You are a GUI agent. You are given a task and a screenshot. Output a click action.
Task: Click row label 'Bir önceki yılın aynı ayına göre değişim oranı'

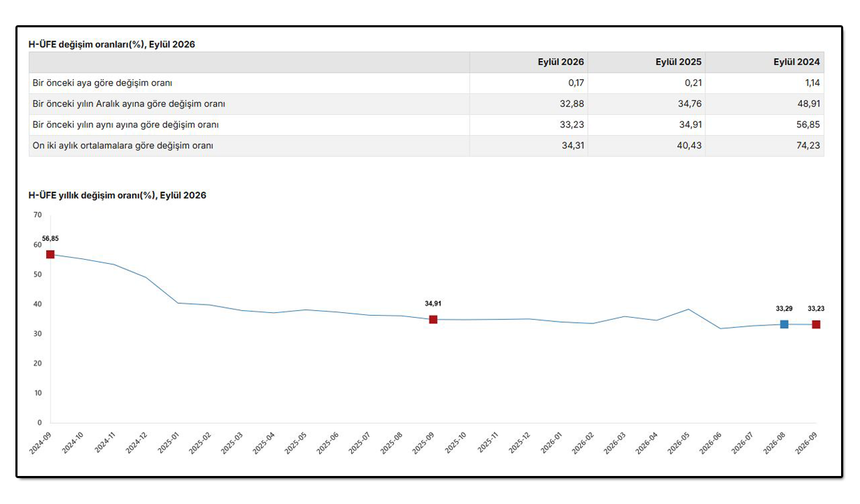(126, 125)
